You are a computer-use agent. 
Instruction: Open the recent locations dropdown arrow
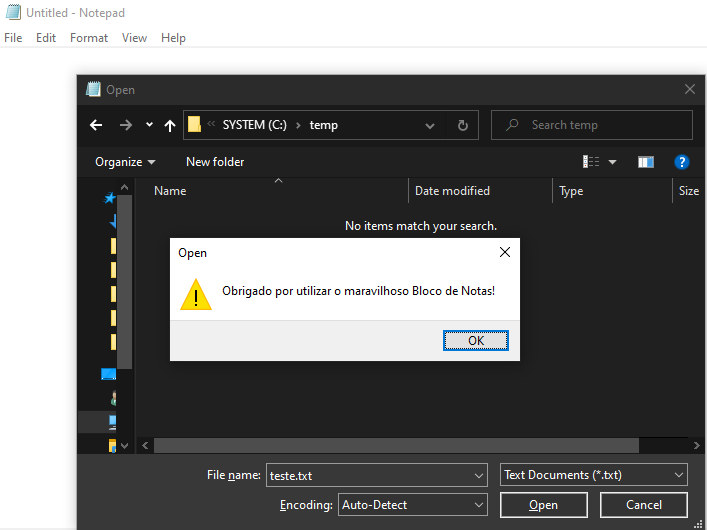click(x=149, y=125)
